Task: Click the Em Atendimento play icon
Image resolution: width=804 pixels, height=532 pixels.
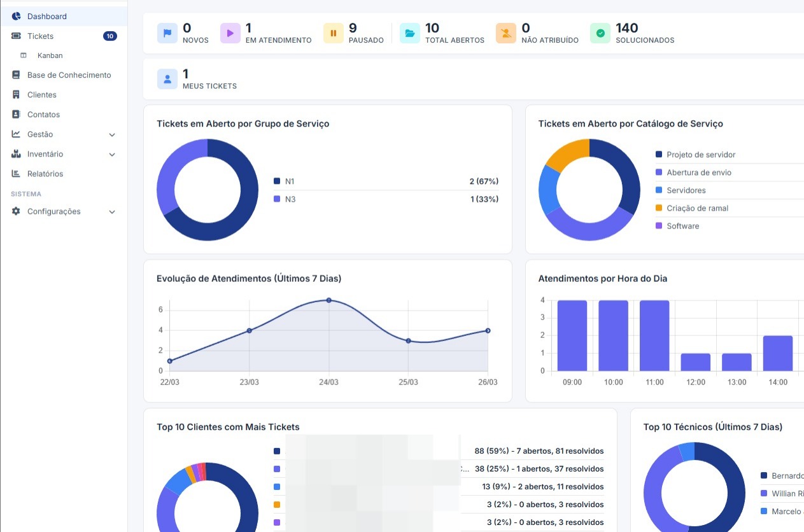Action: tap(230, 33)
